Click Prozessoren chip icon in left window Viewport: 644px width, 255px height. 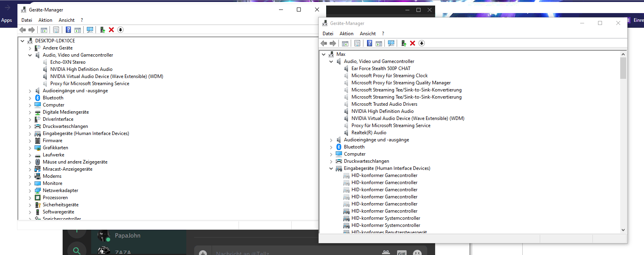(x=38, y=198)
